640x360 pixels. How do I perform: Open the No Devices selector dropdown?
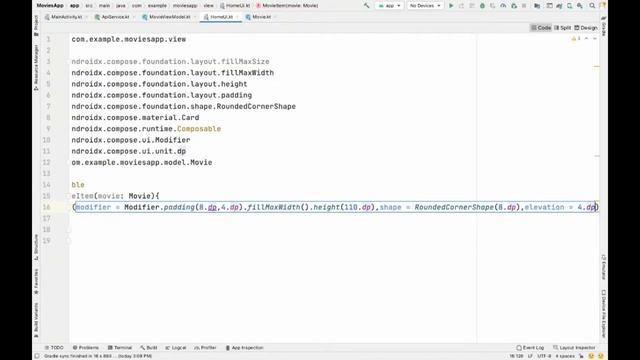point(425,6)
